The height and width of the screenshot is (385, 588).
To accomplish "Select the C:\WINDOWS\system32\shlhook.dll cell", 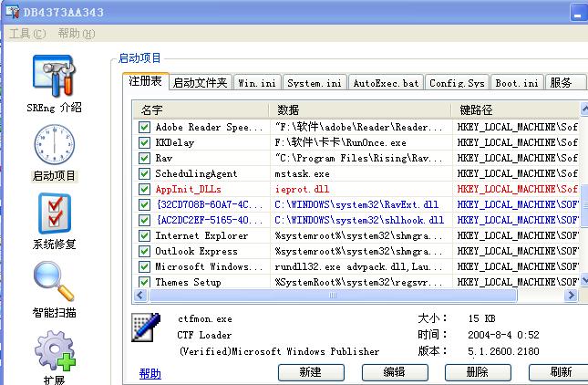I will [361, 220].
